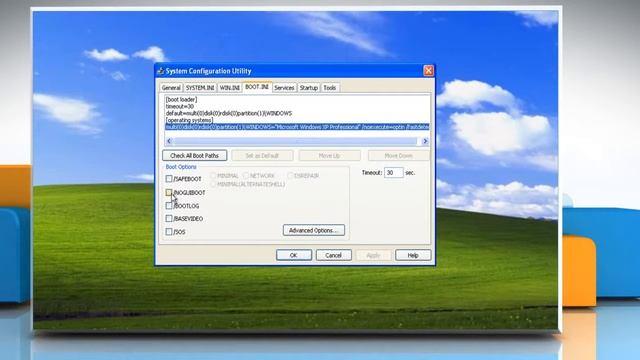This screenshot has height=360, width=640.
Task: Select the MINIMAL(ALTERNATESHELL) radio button
Action: pyautogui.click(x=213, y=184)
